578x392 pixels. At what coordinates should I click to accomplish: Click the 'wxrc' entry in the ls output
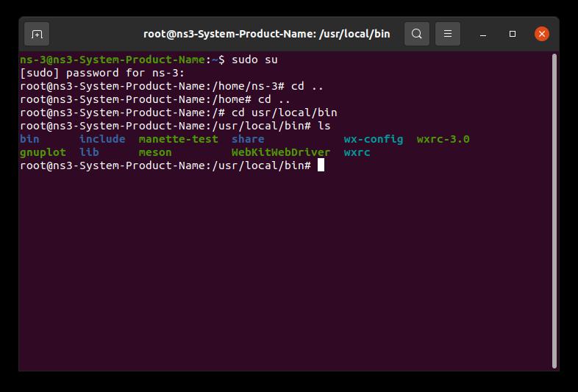coord(357,153)
